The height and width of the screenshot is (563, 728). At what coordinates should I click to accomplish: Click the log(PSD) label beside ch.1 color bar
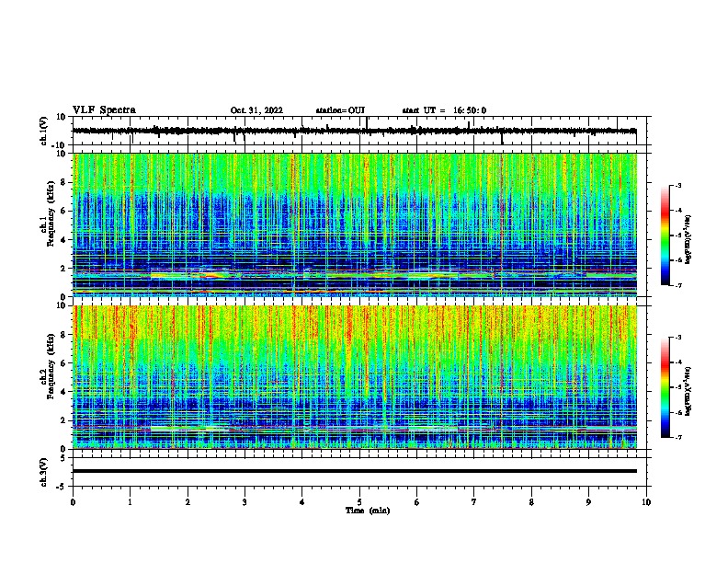(688, 239)
